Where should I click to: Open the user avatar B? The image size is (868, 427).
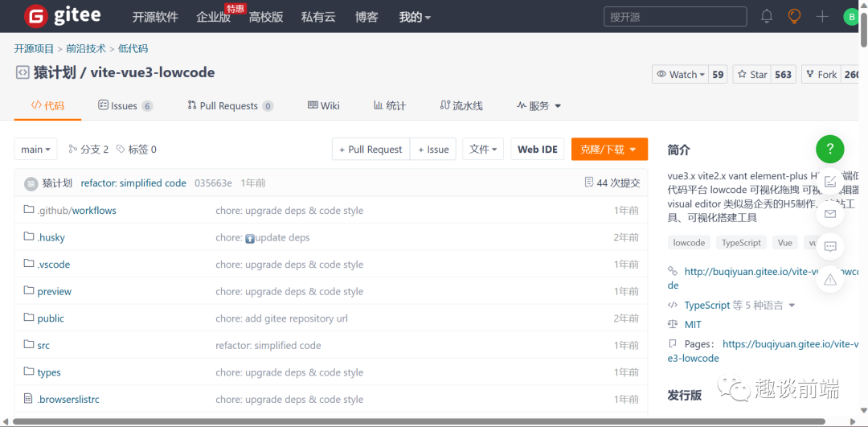coord(850,17)
